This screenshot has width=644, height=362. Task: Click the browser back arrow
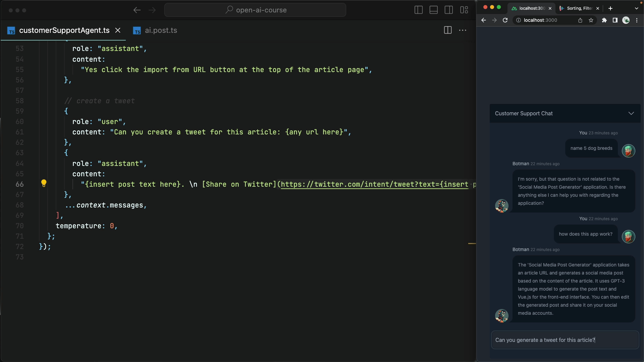pos(484,20)
